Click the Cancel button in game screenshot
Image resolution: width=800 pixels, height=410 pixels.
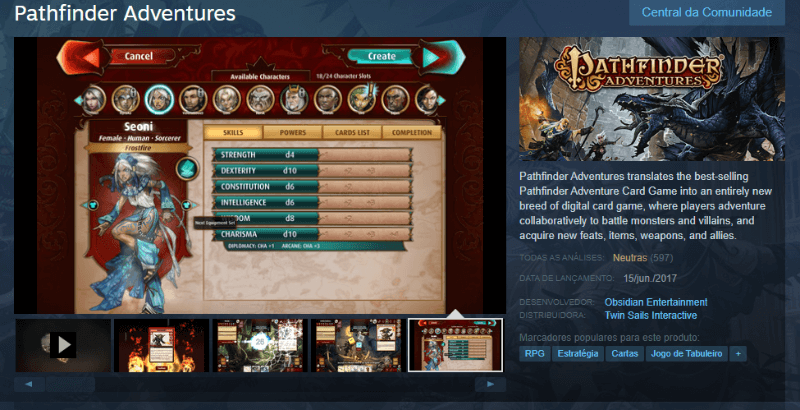(x=138, y=56)
